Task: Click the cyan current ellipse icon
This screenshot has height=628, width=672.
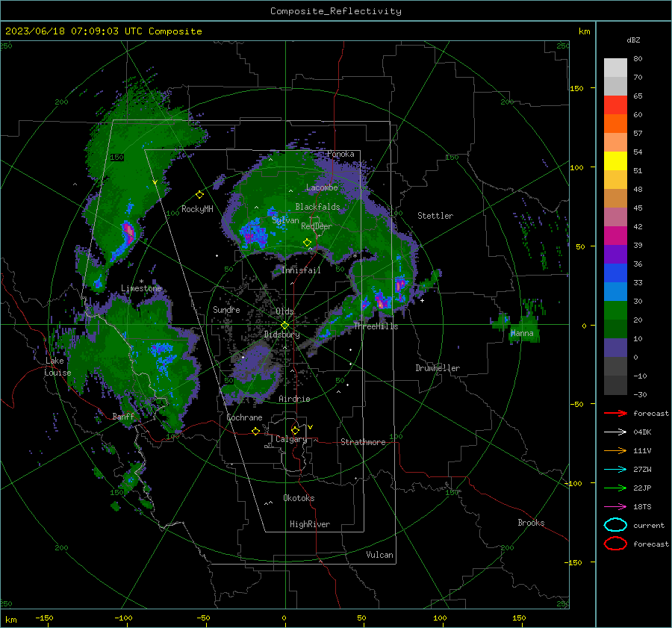Action: pos(615,525)
